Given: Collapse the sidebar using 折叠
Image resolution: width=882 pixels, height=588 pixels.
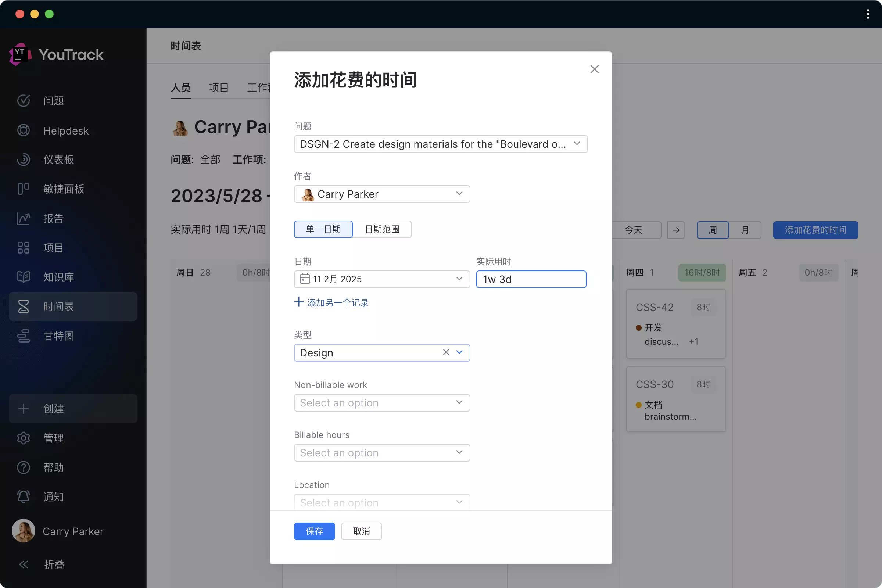Looking at the screenshot, I should [54, 564].
